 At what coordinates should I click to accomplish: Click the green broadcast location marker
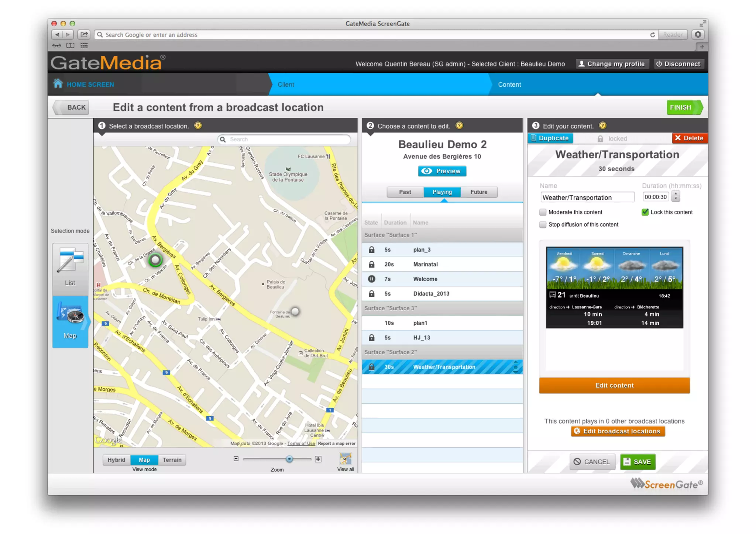[x=155, y=260]
